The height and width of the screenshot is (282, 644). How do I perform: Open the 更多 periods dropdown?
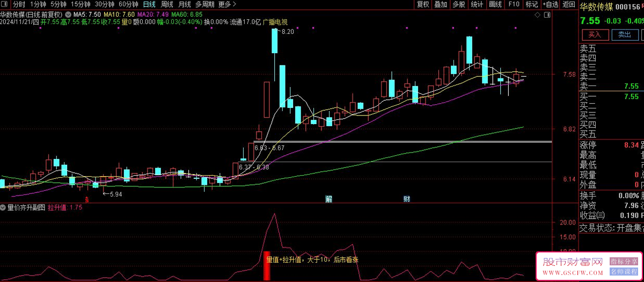tap(228, 4)
